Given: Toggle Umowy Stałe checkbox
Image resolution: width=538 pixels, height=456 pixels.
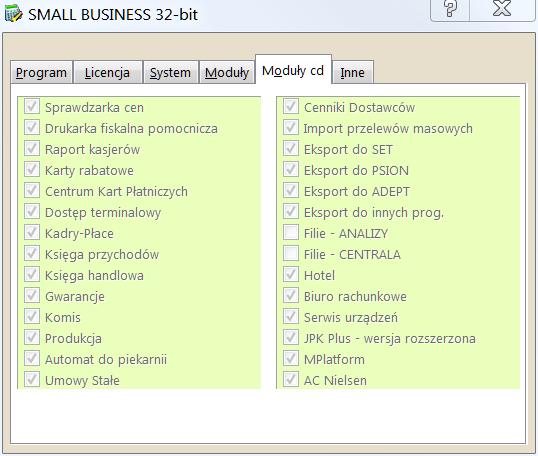Looking at the screenshot, I should coord(32,379).
